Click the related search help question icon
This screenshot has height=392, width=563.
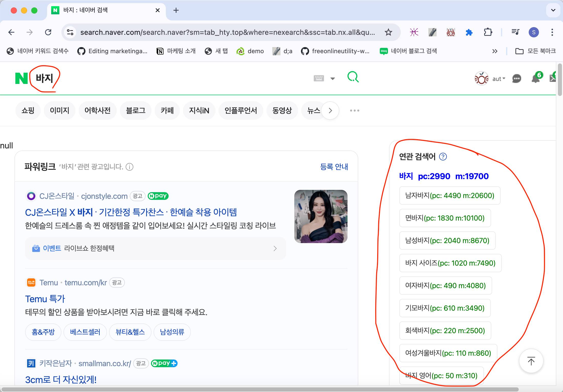[443, 157]
